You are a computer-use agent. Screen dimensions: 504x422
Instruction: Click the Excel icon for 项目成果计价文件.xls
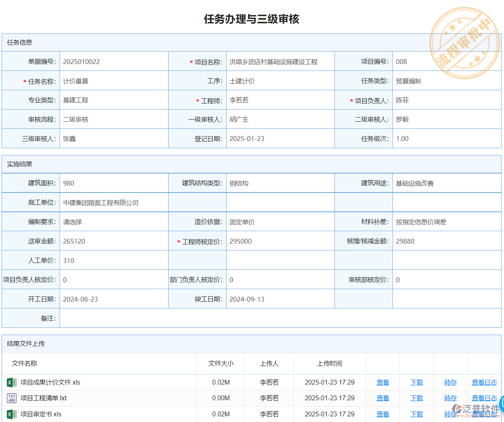[x=12, y=383]
